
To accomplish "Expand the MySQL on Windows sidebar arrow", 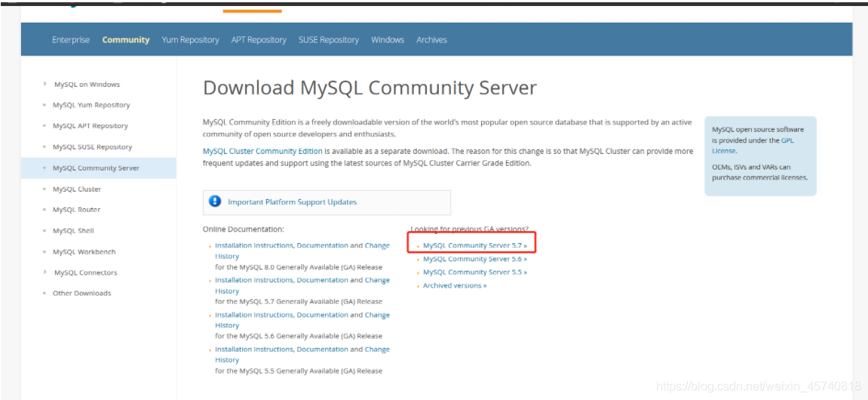I will (x=44, y=84).
